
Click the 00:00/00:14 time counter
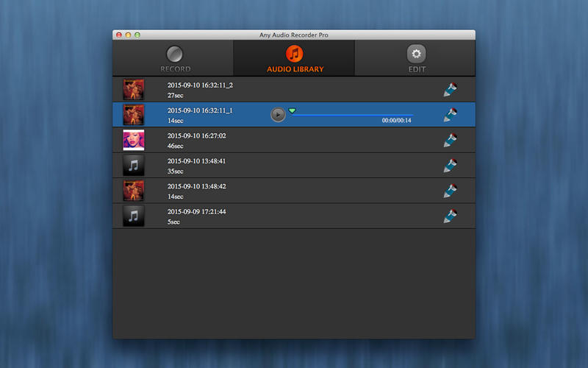[396, 121]
